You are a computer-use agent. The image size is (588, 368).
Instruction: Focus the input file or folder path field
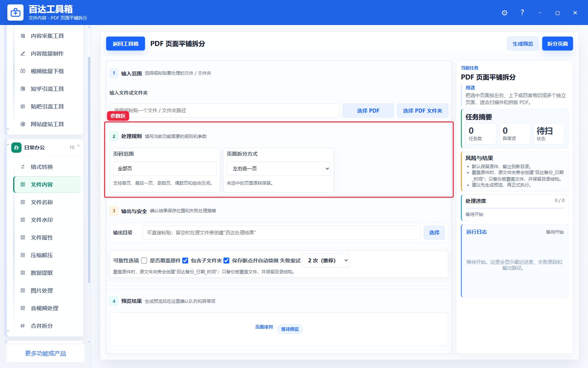[224, 110]
